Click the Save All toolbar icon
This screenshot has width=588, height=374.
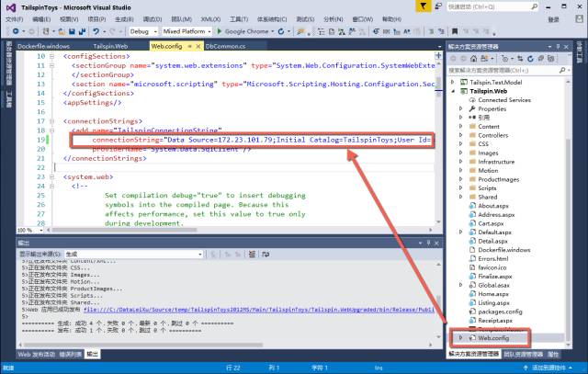click(82, 31)
